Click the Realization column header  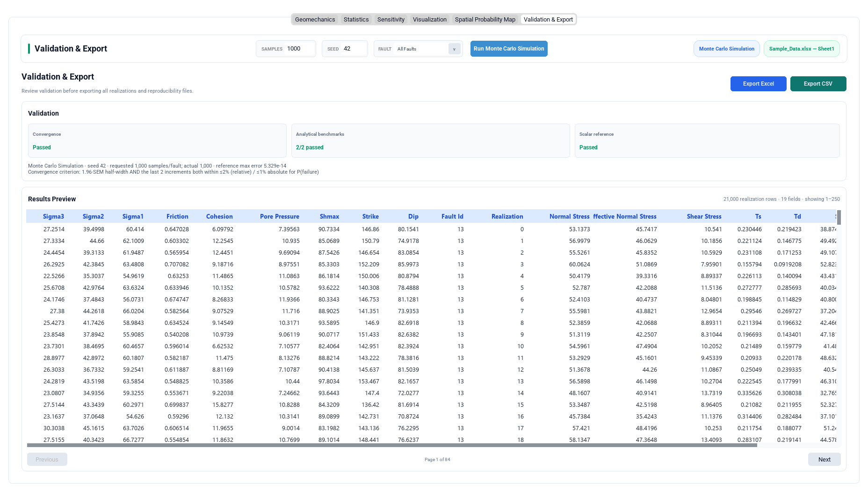coord(507,216)
